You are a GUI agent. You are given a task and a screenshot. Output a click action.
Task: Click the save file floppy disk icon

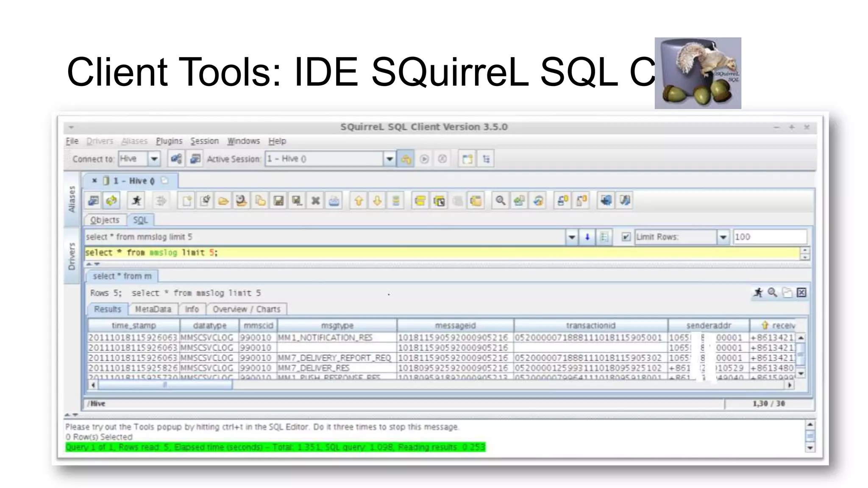pos(278,200)
